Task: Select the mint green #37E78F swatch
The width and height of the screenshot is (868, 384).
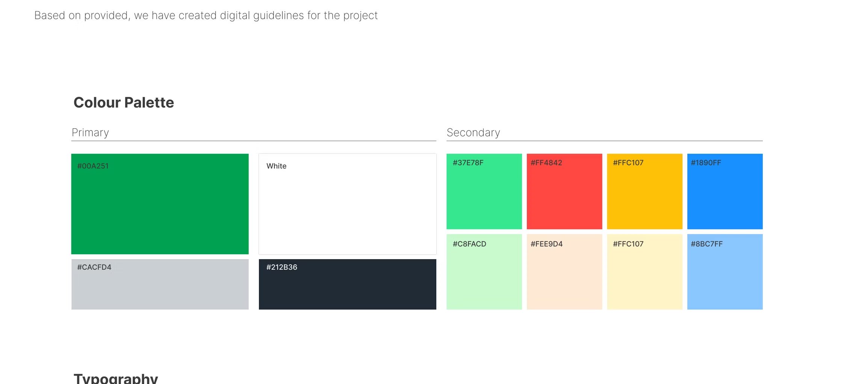Action: pyautogui.click(x=484, y=191)
